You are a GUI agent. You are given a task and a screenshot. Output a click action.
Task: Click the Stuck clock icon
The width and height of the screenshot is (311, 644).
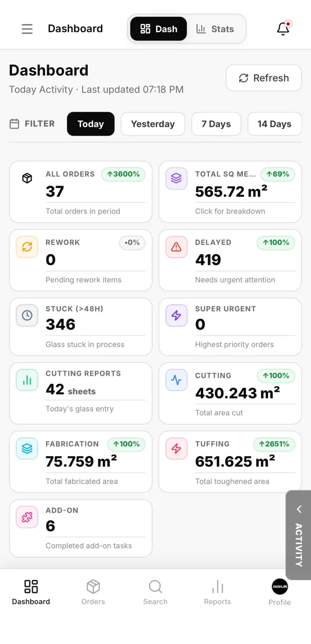click(x=27, y=316)
